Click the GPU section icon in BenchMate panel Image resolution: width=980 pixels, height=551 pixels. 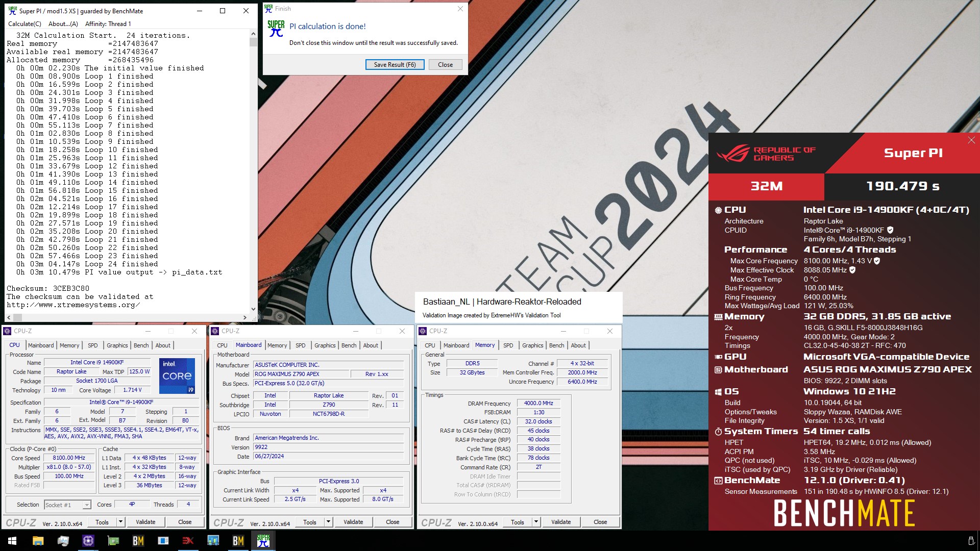point(718,357)
